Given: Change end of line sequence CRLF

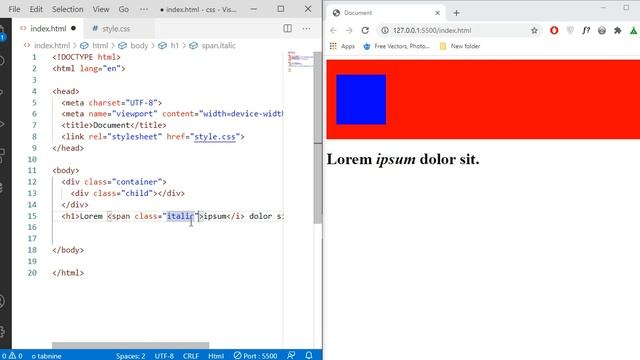Looking at the screenshot, I should coord(191,356).
